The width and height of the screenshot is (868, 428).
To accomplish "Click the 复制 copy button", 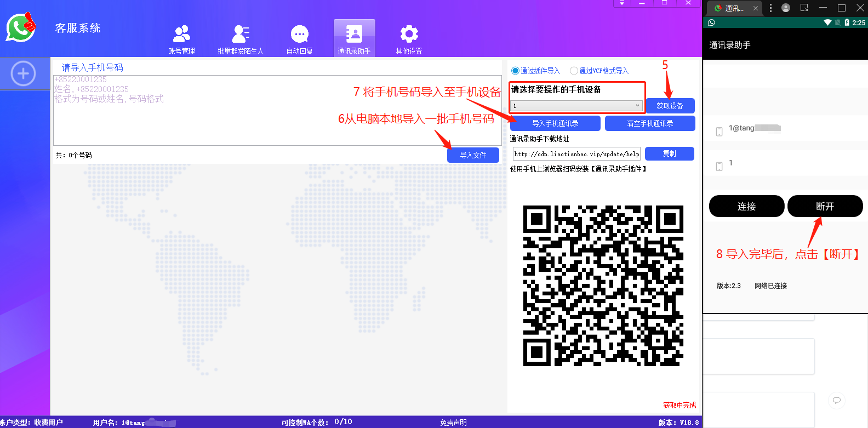I will (670, 153).
